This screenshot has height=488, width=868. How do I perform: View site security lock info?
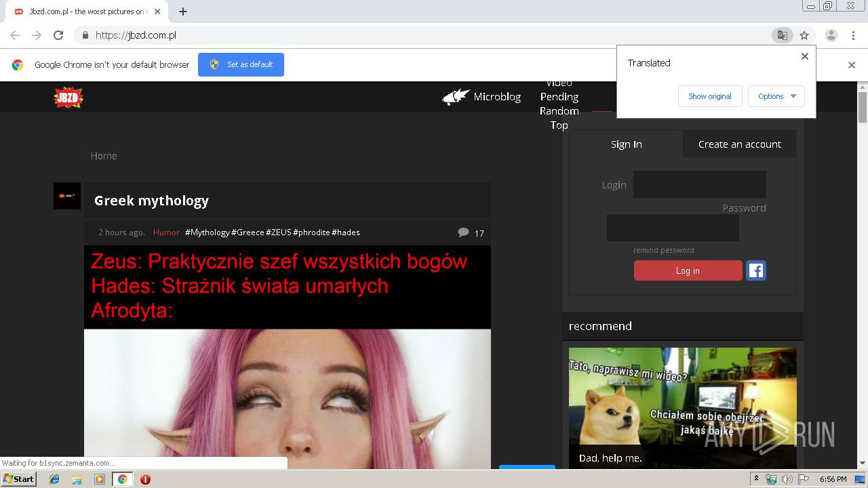85,35
